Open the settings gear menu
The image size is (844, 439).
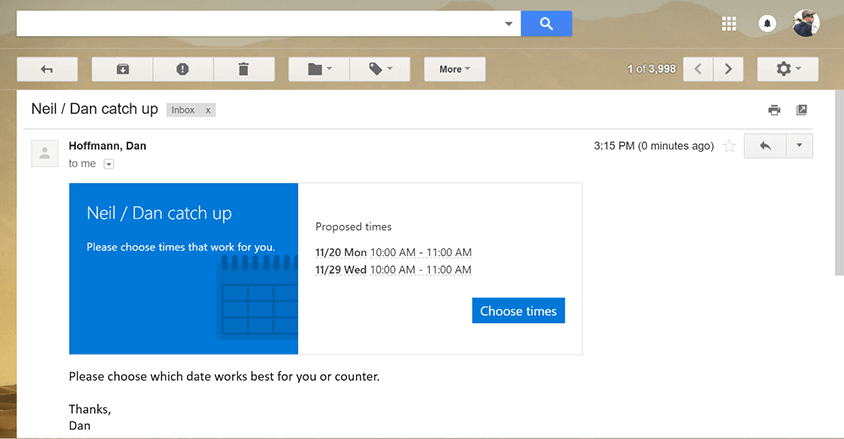click(787, 69)
